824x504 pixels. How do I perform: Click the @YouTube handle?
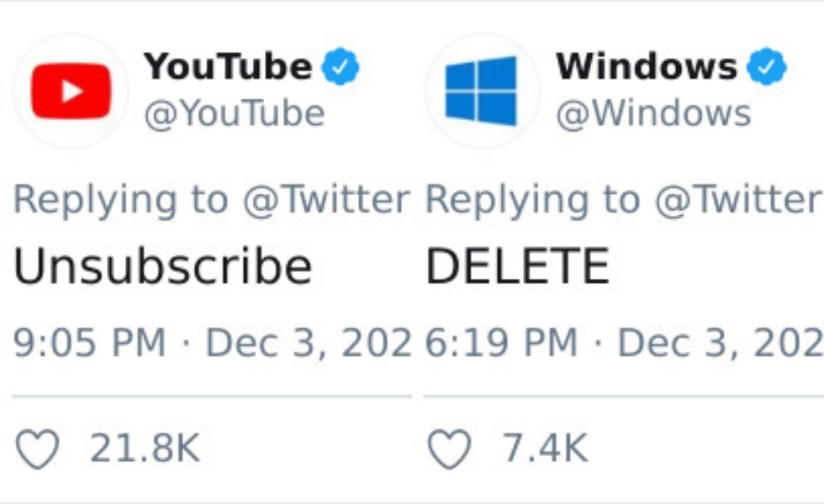click(x=235, y=114)
